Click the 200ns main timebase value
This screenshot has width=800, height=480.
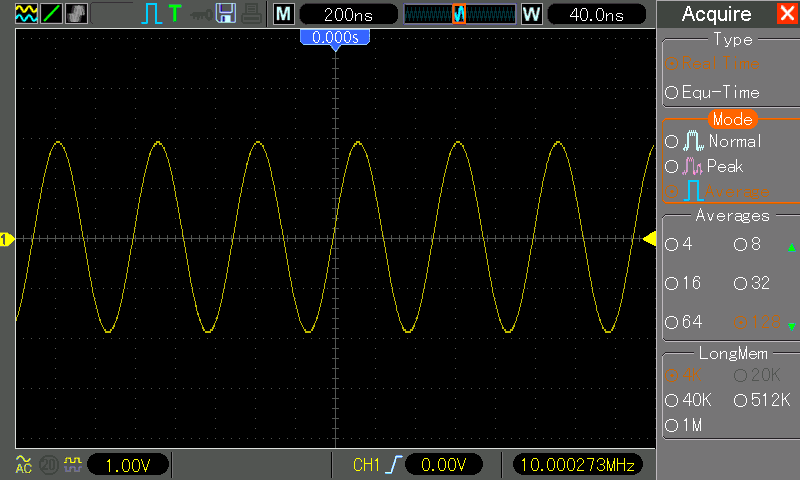tap(348, 14)
